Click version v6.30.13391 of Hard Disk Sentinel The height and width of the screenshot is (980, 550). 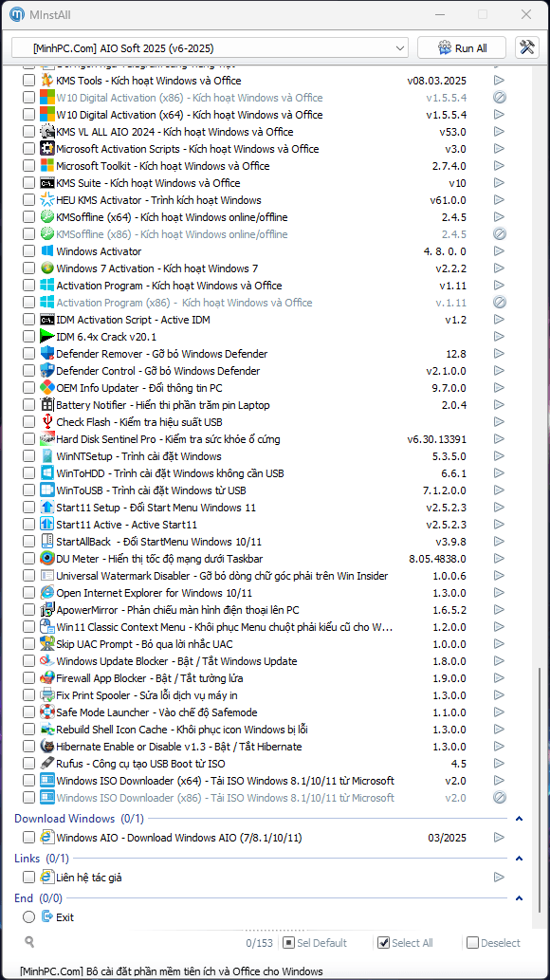[436, 439]
